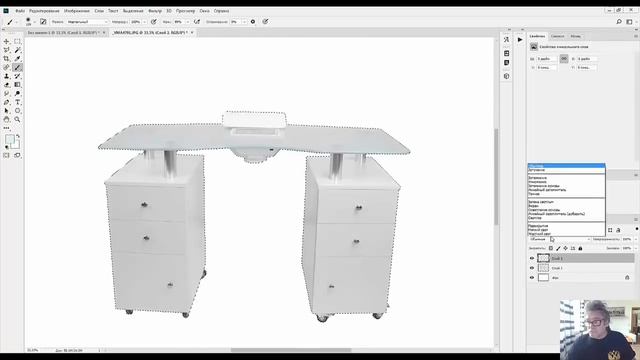Open the search icon in options bar
640x360 pixels.
point(619,22)
